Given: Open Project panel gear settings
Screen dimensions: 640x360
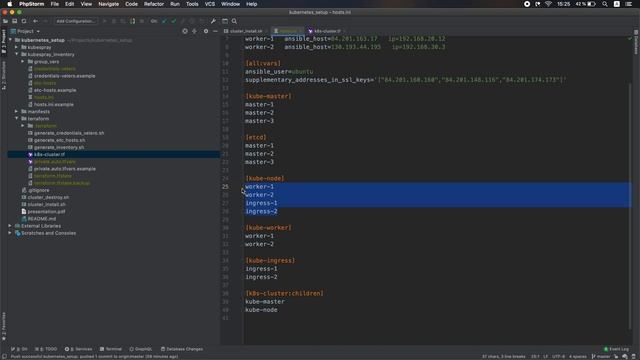Looking at the screenshot, I should click(x=206, y=31).
